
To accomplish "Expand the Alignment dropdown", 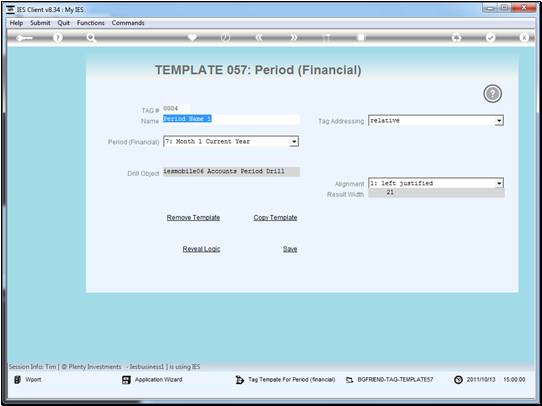I will (x=499, y=183).
